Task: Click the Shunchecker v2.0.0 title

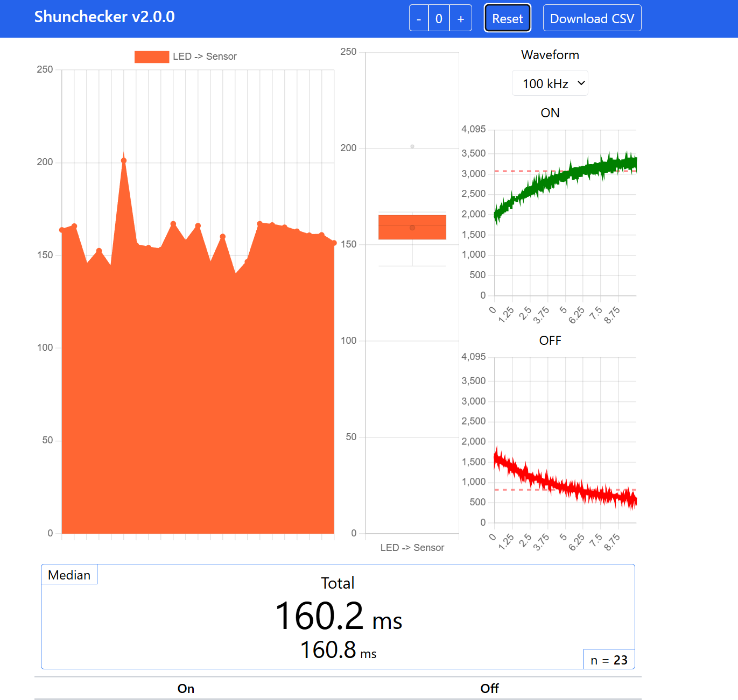Action: pos(104,17)
